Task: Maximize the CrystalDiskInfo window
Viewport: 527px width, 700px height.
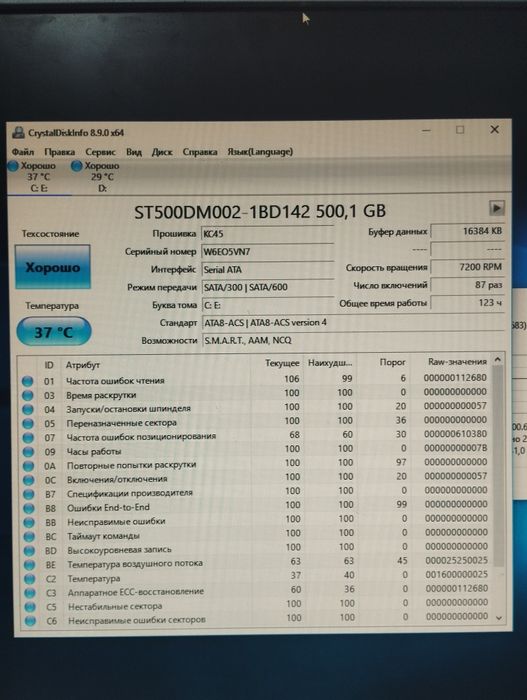Action: tap(460, 130)
